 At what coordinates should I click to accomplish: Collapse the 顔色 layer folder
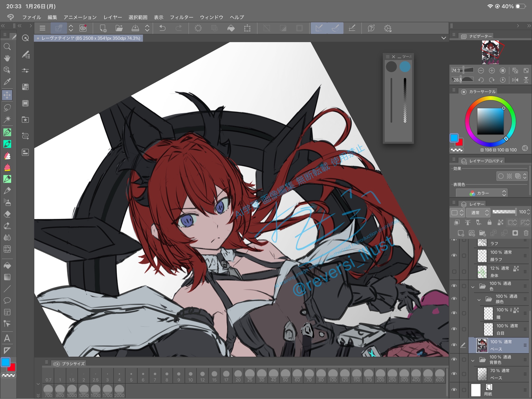click(479, 300)
